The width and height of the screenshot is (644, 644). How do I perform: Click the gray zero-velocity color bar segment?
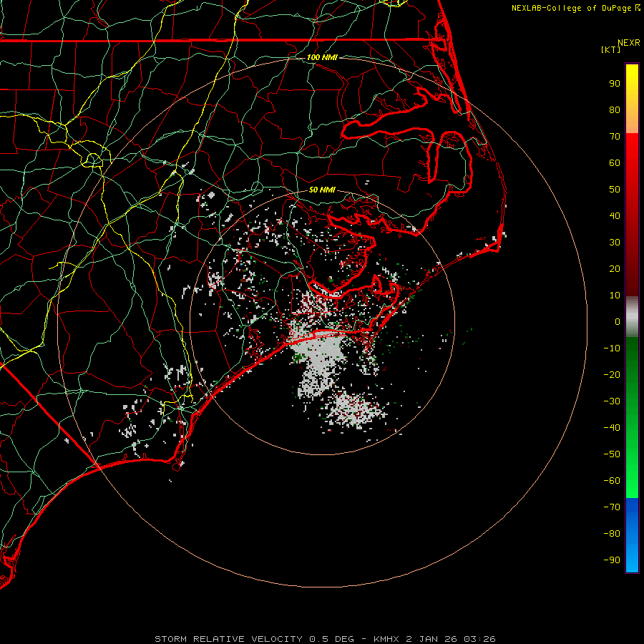[632, 317]
